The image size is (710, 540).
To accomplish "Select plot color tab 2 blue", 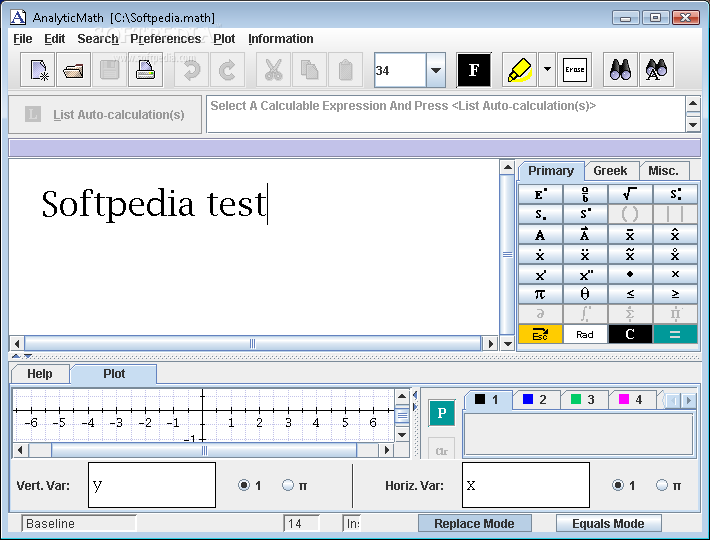I will point(535,400).
